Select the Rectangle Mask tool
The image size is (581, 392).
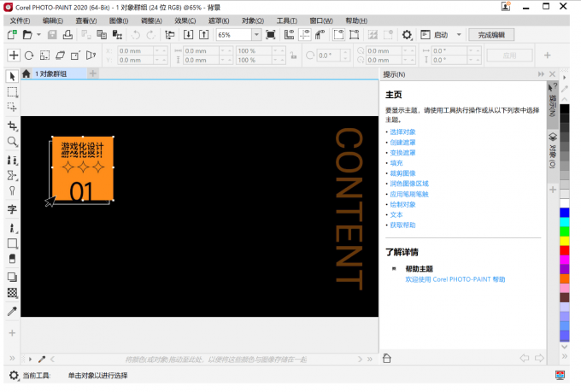pyautogui.click(x=12, y=92)
